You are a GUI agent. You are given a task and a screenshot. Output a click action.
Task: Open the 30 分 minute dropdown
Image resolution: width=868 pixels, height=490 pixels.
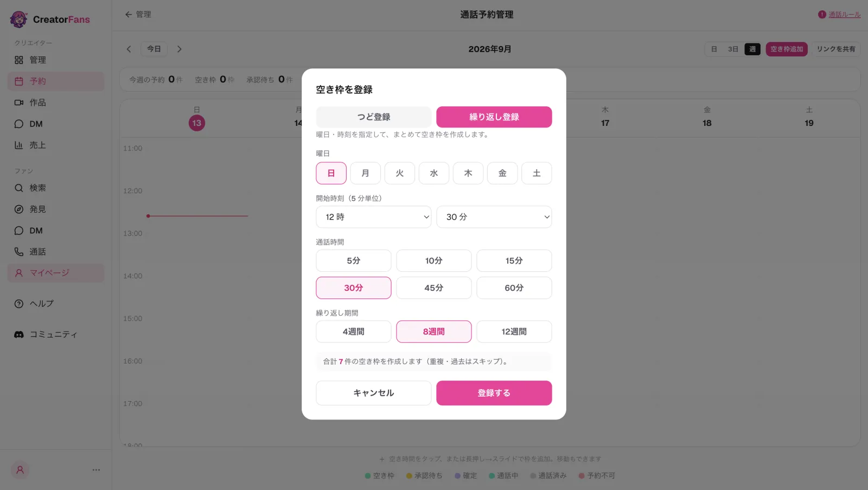494,217
